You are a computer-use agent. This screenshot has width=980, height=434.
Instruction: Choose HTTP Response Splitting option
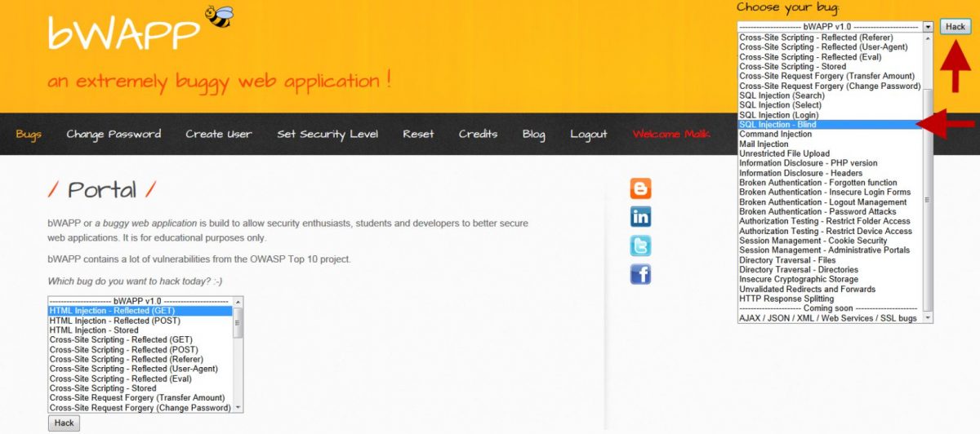click(x=829, y=299)
